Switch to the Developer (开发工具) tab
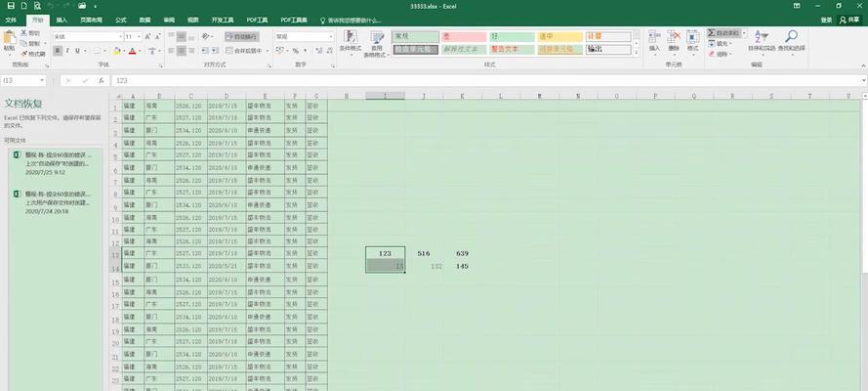 pos(223,20)
